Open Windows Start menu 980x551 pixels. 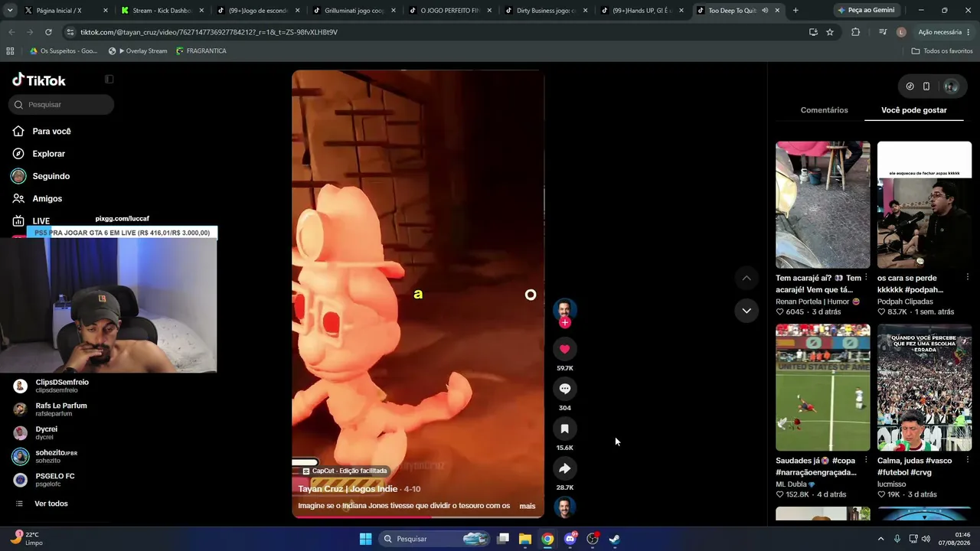366,539
